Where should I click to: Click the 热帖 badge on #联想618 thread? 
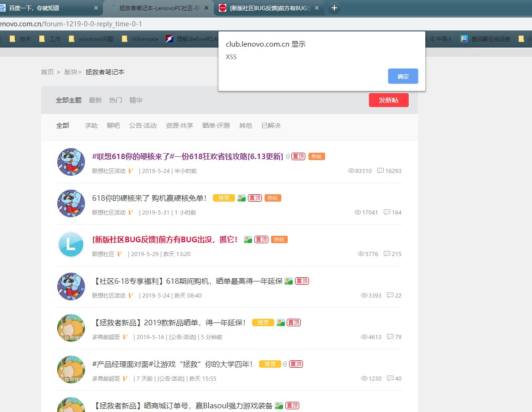tap(316, 156)
